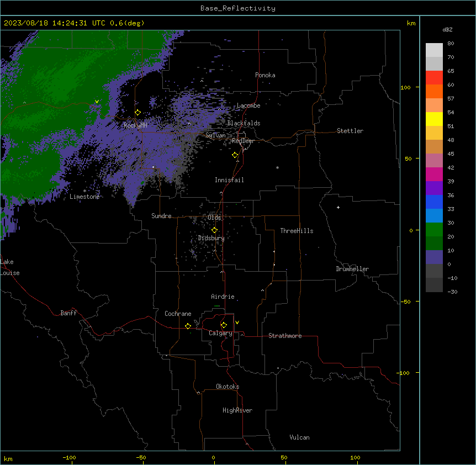Click the asterisk marker east of Innisfail
This screenshot has width=476, height=465.
[x=277, y=168]
